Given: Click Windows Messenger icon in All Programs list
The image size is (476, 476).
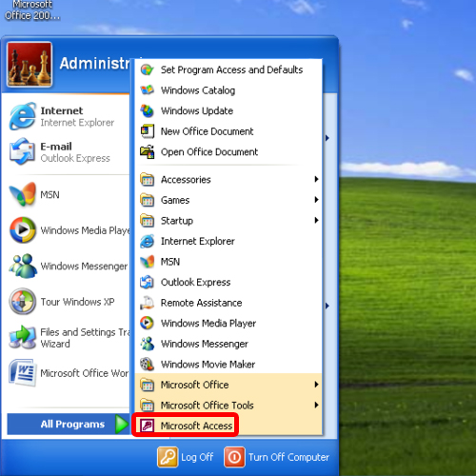Looking at the screenshot, I should (148, 344).
